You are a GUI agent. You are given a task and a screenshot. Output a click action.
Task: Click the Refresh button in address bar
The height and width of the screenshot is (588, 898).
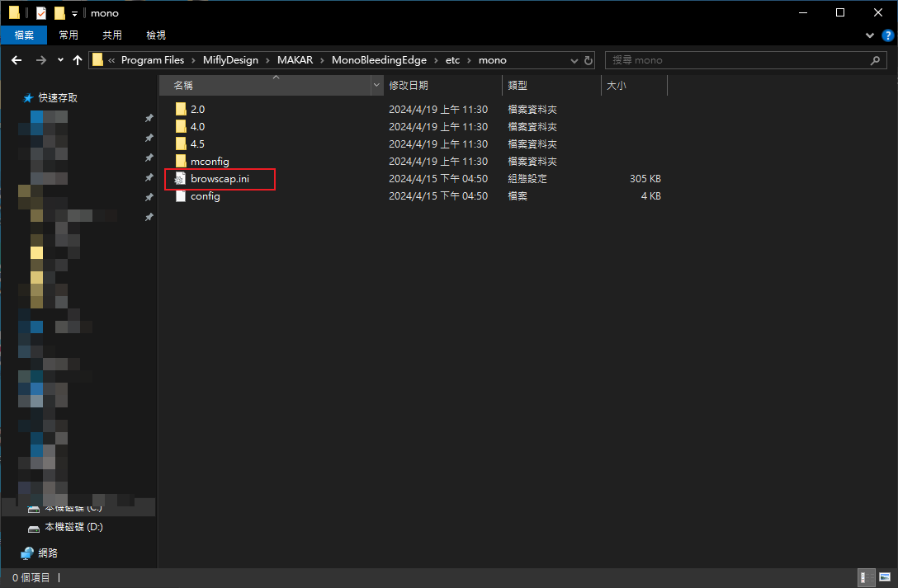pos(588,60)
